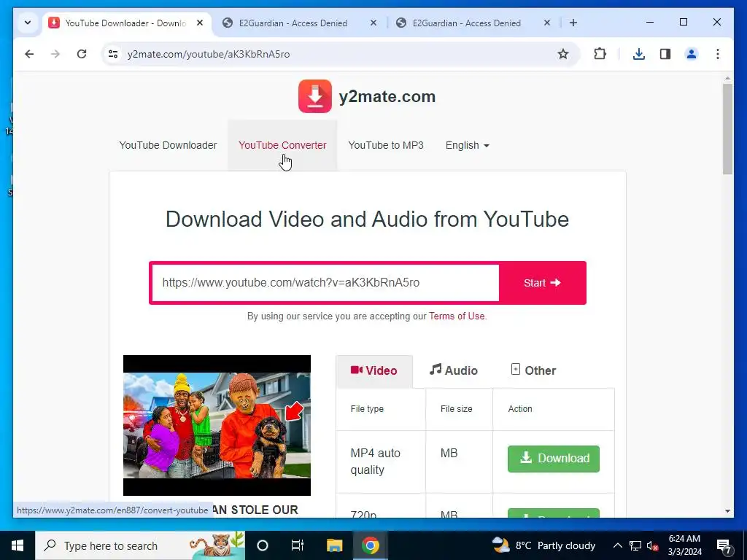Screen dimensions: 747x560
Task: Open the Terms of Use link
Action: pos(457,316)
